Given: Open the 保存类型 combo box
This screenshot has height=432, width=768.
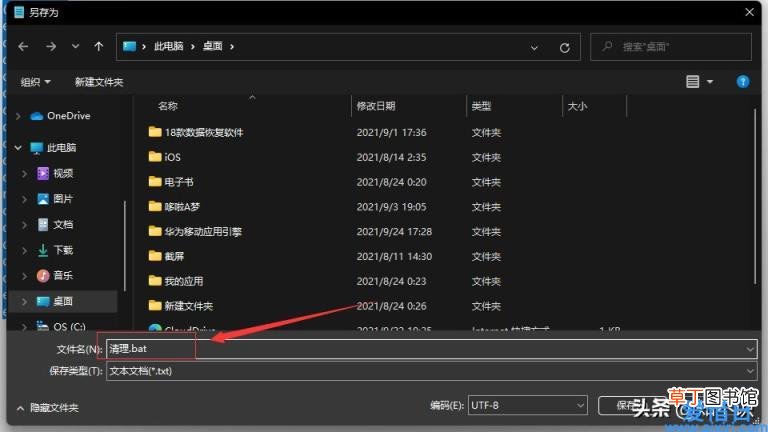Looking at the screenshot, I should [432, 371].
